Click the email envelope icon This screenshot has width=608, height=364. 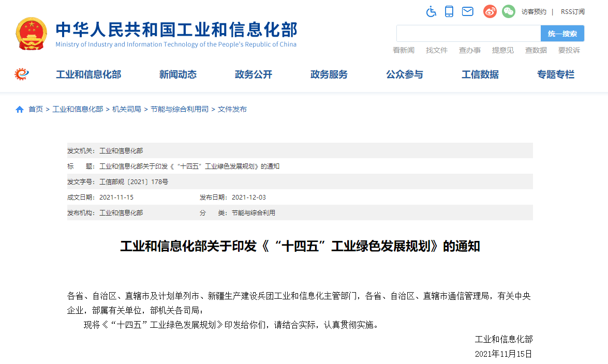(468, 11)
